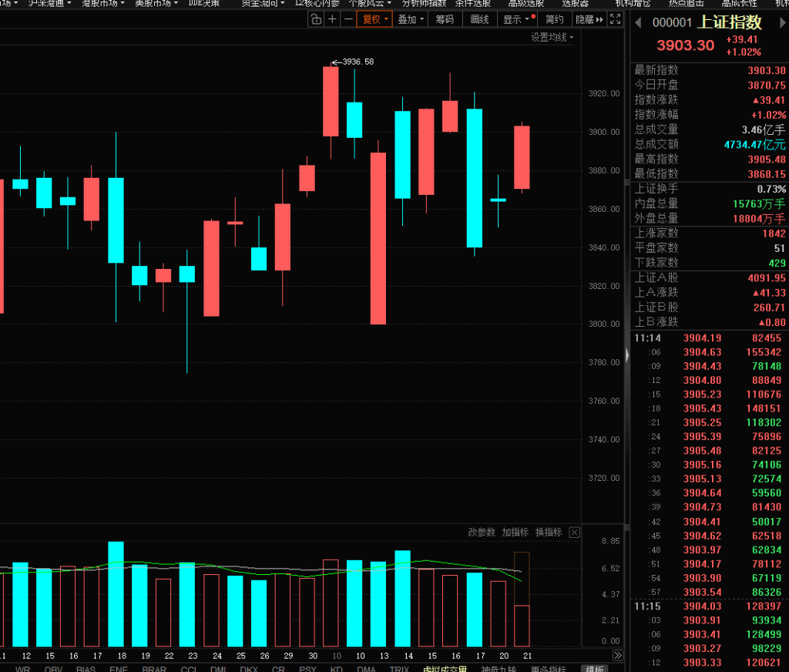
Task: Click the 换指标 change indicator link
Action: [548, 533]
